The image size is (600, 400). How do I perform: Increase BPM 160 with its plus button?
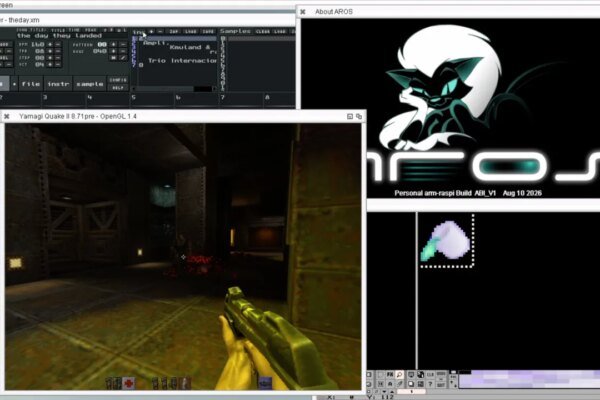(x=50, y=44)
